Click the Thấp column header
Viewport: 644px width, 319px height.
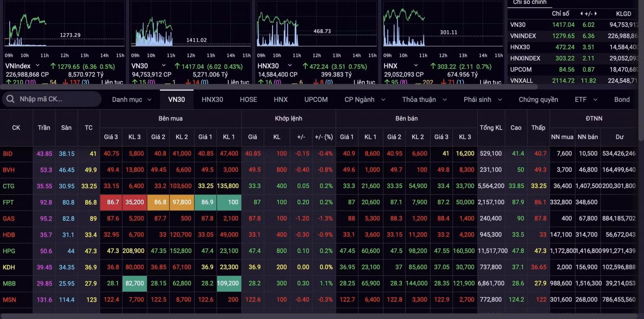point(538,128)
